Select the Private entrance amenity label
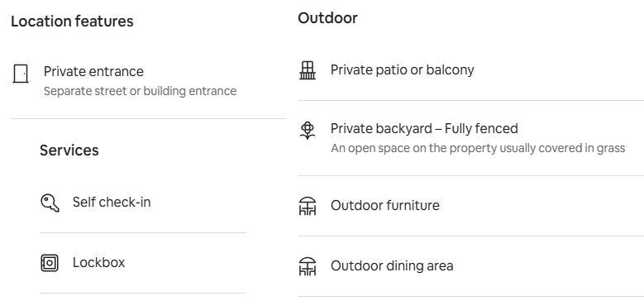The height and width of the screenshot is (301, 644). pos(93,71)
